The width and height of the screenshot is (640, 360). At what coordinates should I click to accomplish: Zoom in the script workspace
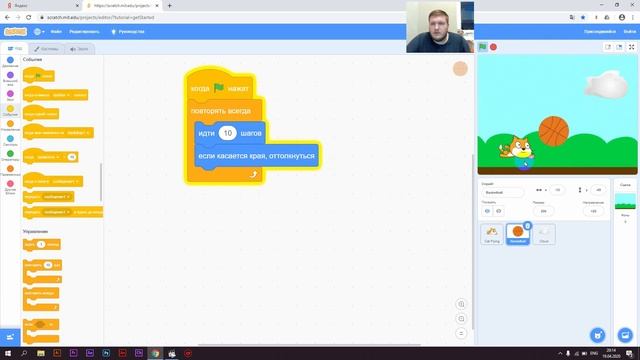tap(461, 304)
